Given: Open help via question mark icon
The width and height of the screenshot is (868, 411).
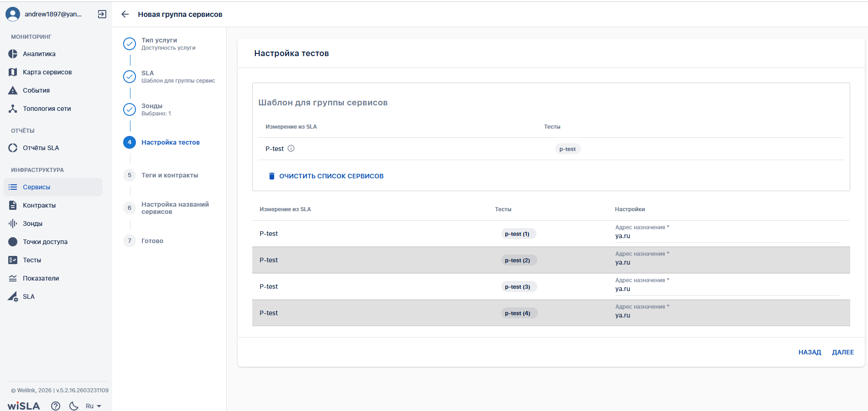Looking at the screenshot, I should (56, 406).
